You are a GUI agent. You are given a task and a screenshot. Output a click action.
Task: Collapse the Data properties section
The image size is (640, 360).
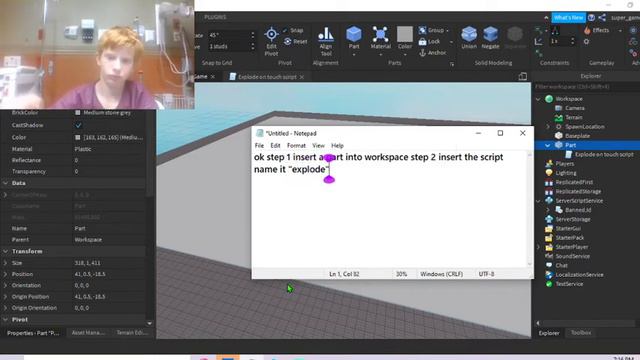click(5, 183)
